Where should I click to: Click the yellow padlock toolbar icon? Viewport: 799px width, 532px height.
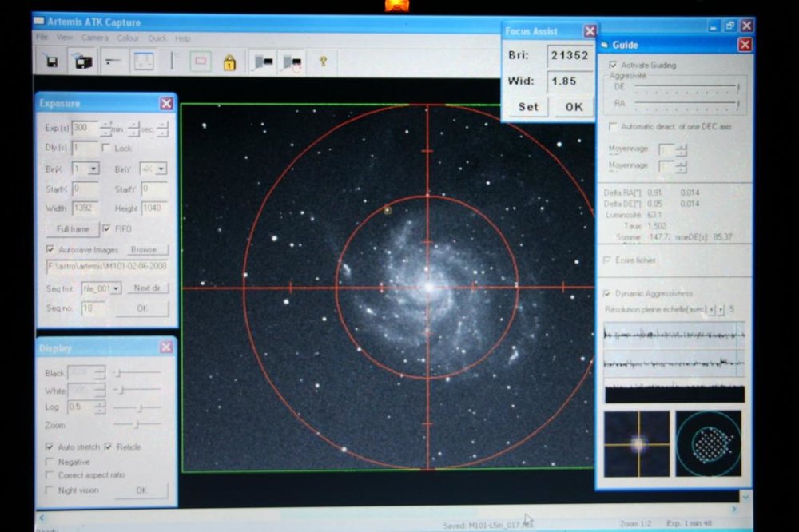click(230, 62)
